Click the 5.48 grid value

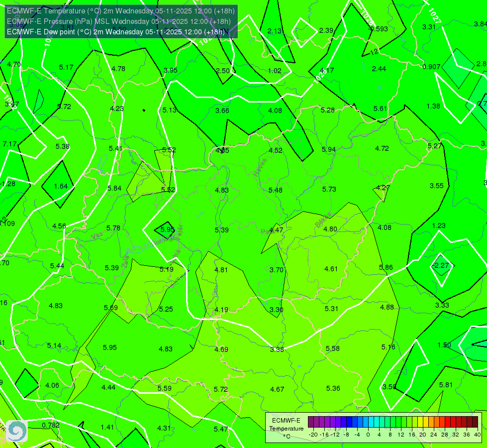point(276,190)
